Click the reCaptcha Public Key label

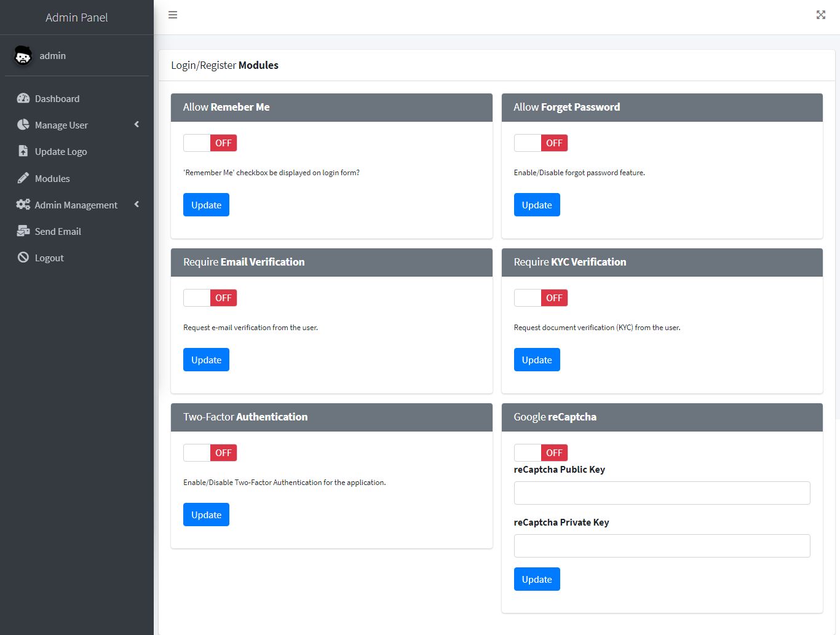point(560,470)
